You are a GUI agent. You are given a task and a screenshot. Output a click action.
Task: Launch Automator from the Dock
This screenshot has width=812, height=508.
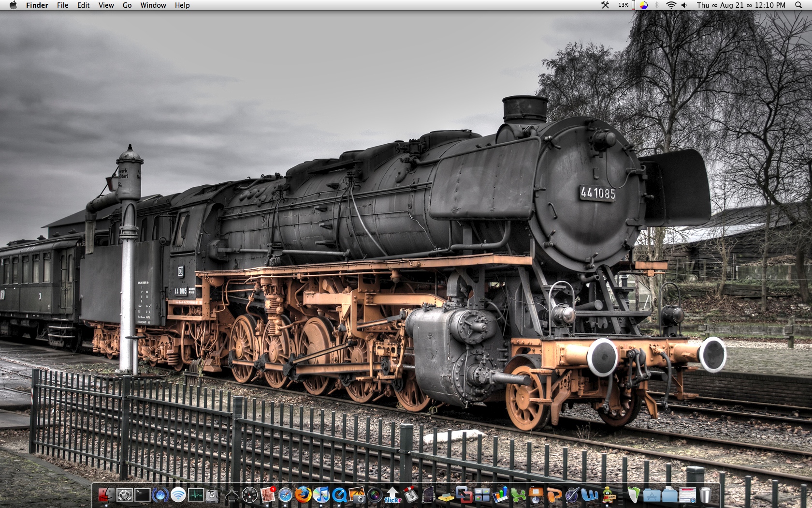[x=410, y=495]
